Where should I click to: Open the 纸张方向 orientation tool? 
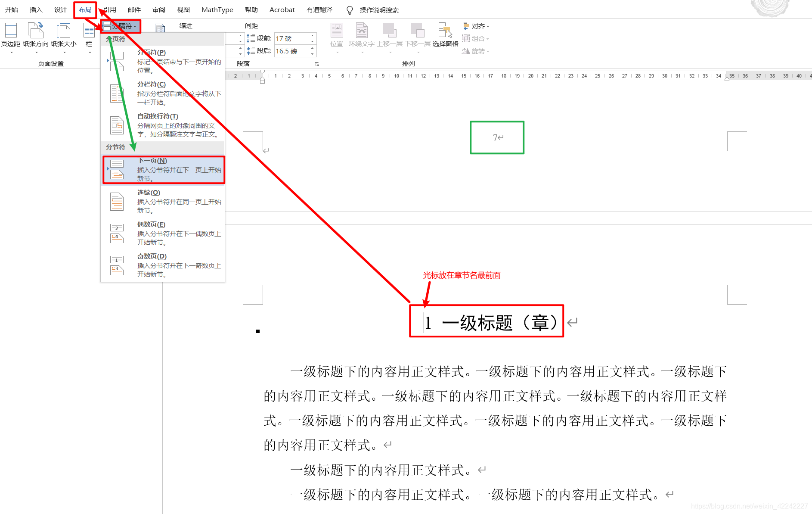(36, 37)
